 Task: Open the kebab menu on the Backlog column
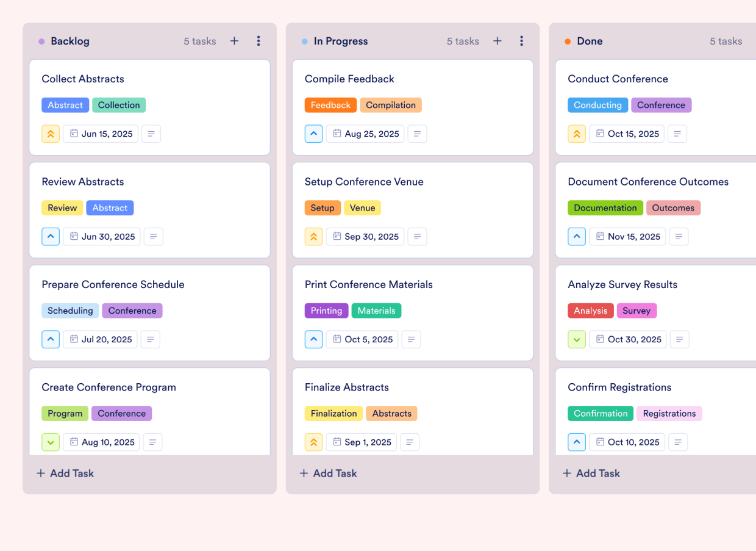point(259,41)
